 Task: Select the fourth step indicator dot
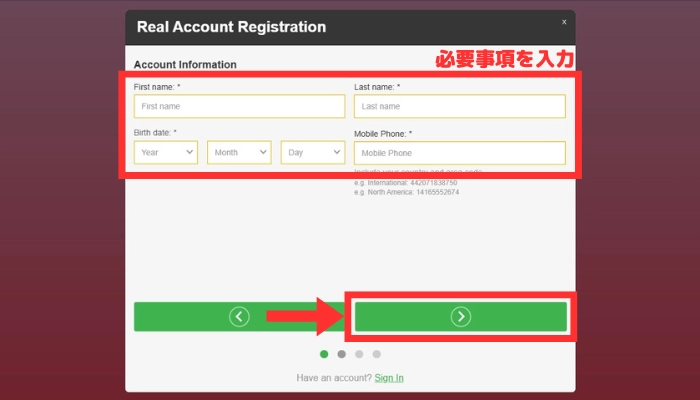tap(377, 354)
